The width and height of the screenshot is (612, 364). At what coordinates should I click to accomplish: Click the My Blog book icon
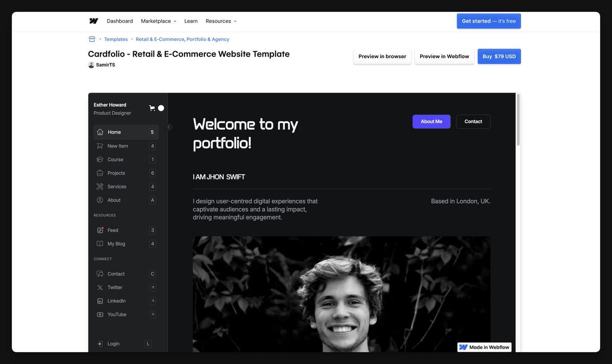pyautogui.click(x=100, y=244)
